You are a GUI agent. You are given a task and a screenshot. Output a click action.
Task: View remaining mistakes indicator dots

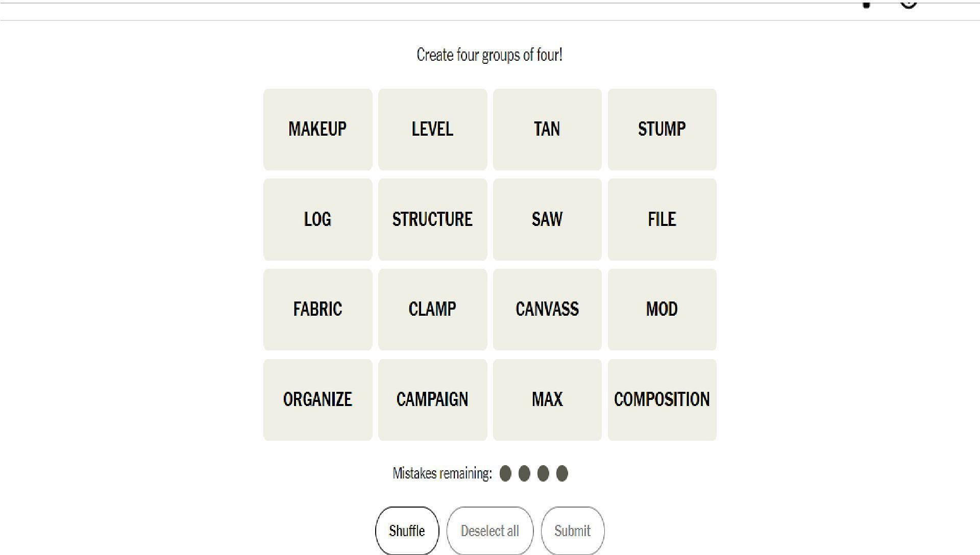pyautogui.click(x=534, y=473)
